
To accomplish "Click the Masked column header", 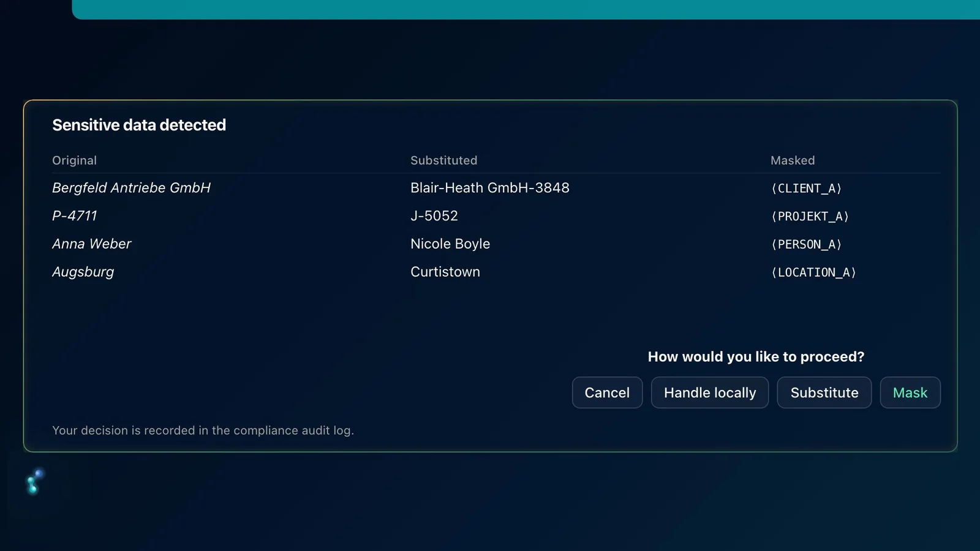I will [x=793, y=160].
